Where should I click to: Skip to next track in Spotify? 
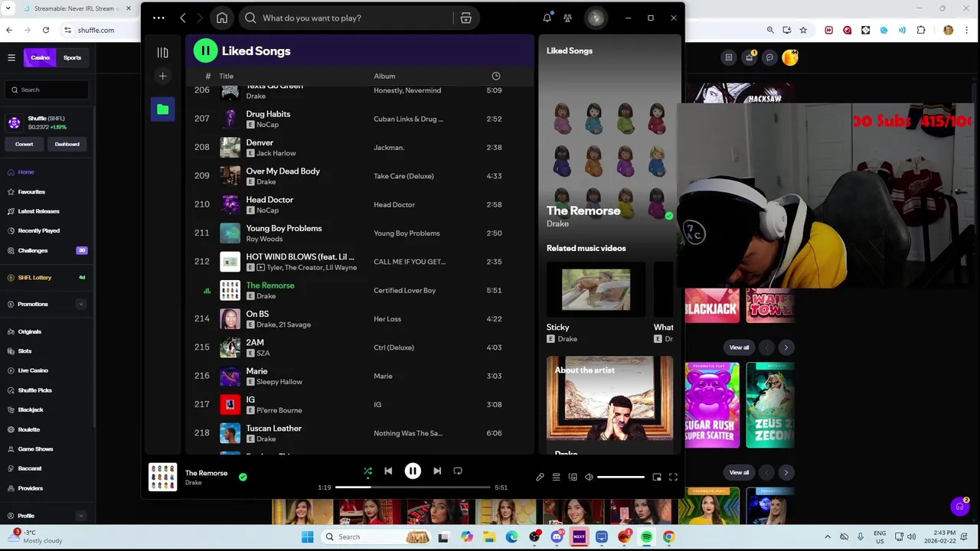click(x=436, y=471)
